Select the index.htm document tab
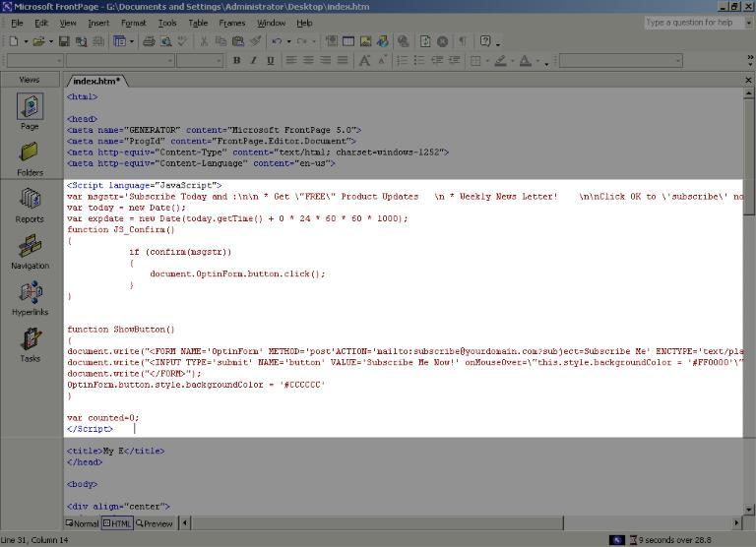This screenshot has height=547, width=756. tap(96, 81)
